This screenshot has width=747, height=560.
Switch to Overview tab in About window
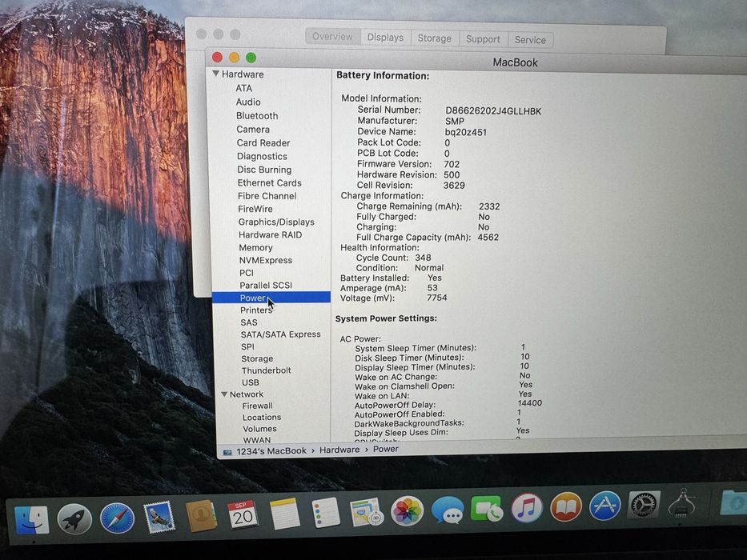click(332, 37)
